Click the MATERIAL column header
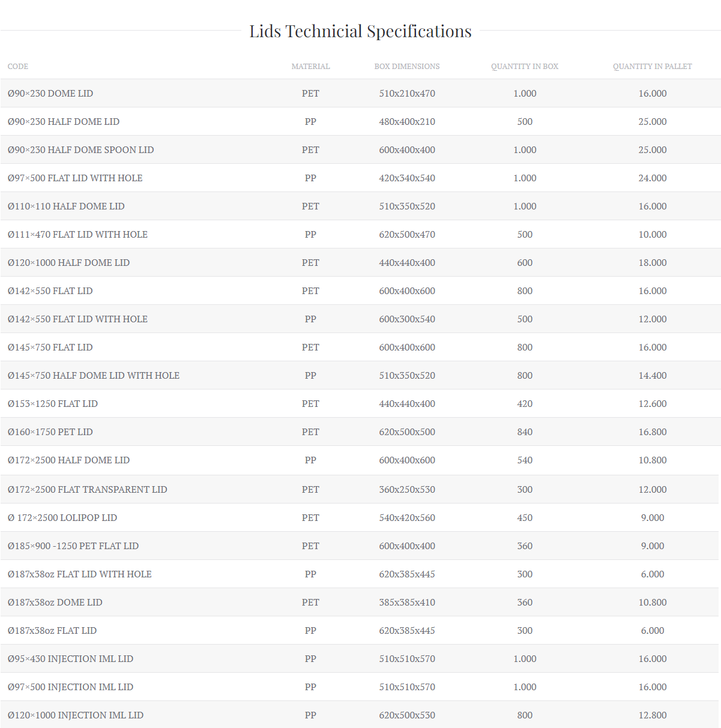This screenshot has width=721, height=728. (310, 67)
